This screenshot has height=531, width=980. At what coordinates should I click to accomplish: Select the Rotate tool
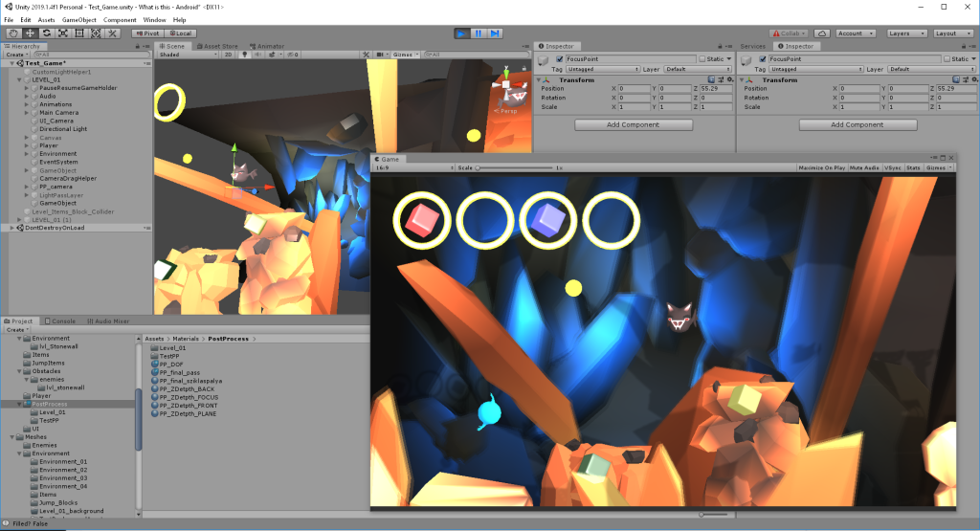tap(46, 33)
